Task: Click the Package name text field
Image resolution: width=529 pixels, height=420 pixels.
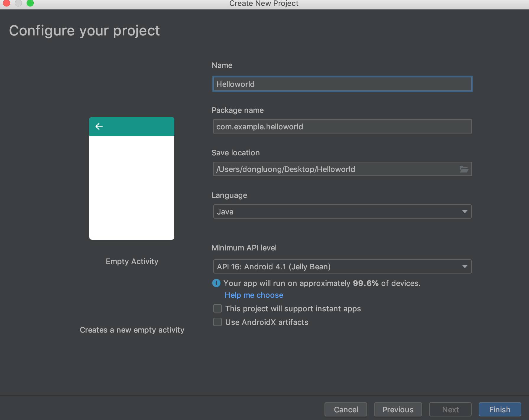Action: point(342,127)
